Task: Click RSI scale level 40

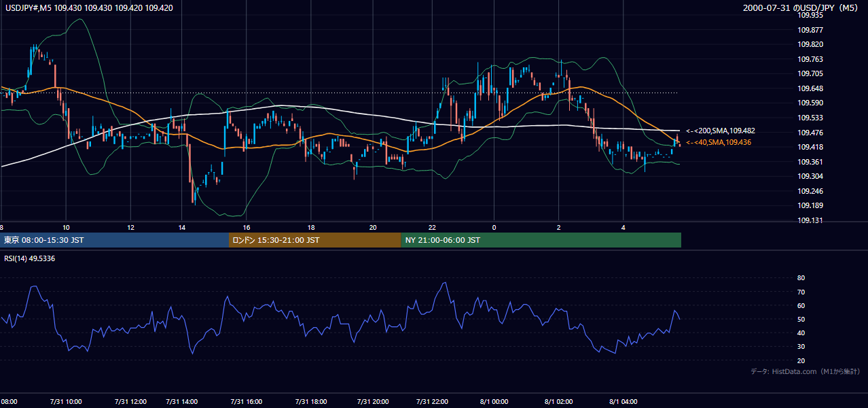Action: click(x=801, y=333)
